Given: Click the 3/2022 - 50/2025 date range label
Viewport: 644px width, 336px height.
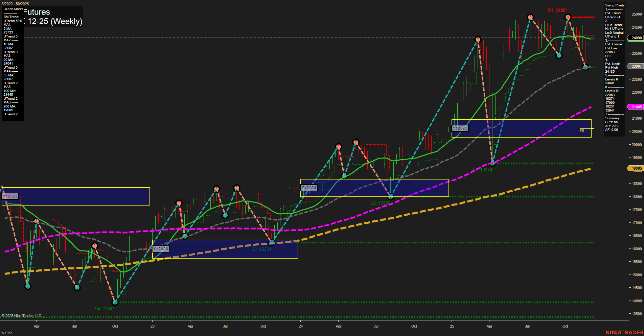Looking at the screenshot, I should (15, 3).
